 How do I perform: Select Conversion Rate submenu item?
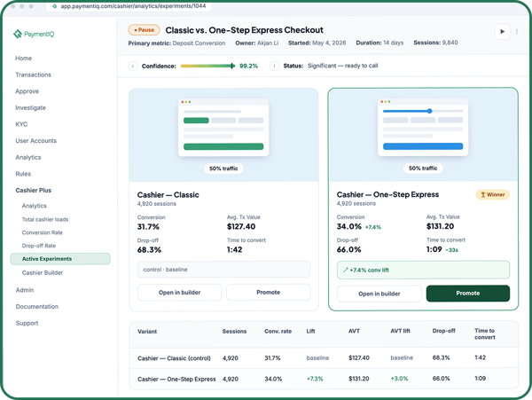[43, 232]
